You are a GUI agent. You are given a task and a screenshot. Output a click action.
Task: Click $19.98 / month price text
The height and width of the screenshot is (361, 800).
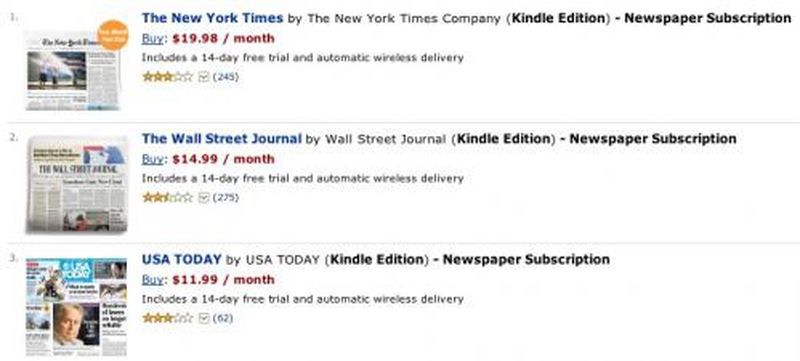tap(223, 39)
